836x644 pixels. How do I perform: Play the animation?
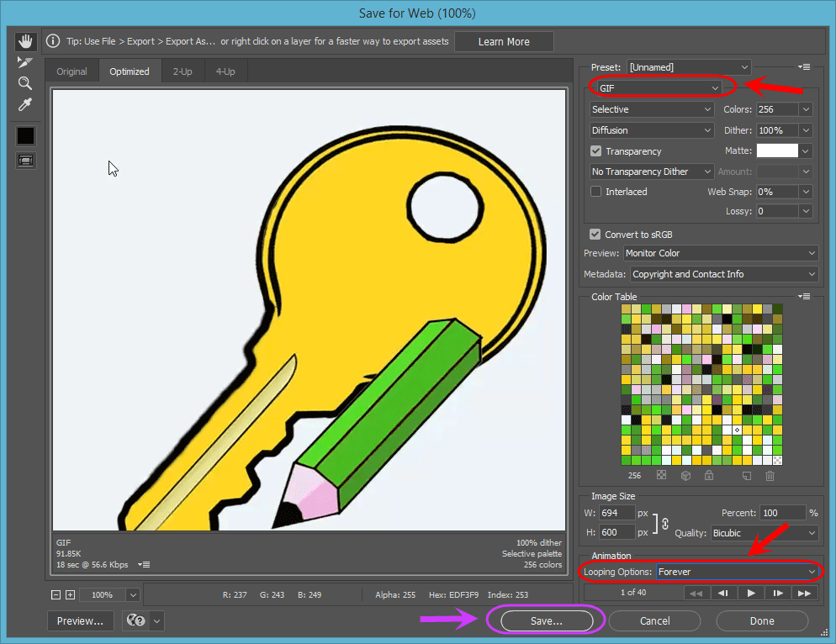(751, 593)
